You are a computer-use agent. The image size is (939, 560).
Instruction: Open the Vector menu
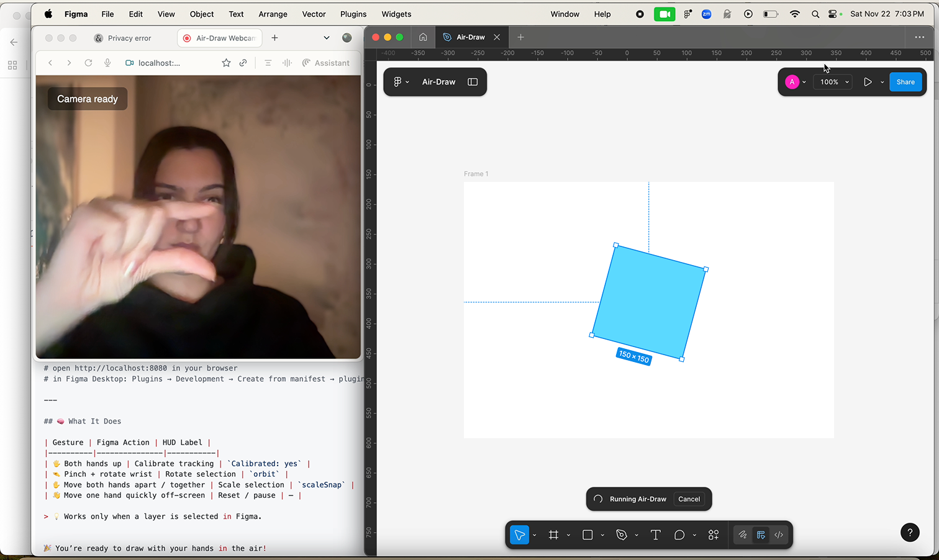coord(314,14)
